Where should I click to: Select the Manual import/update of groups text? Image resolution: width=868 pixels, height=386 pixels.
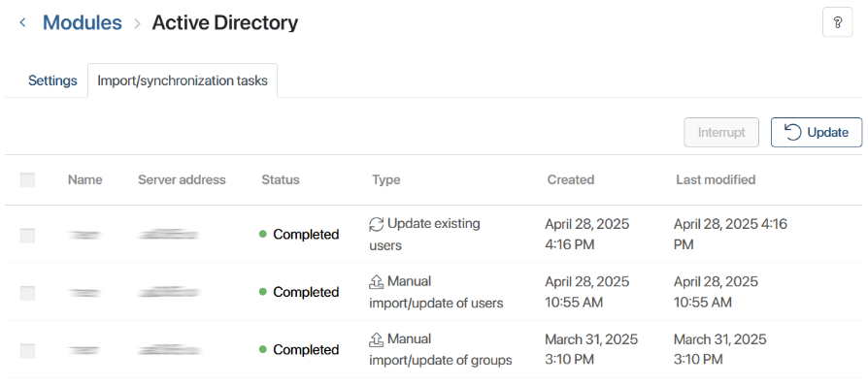[441, 349]
